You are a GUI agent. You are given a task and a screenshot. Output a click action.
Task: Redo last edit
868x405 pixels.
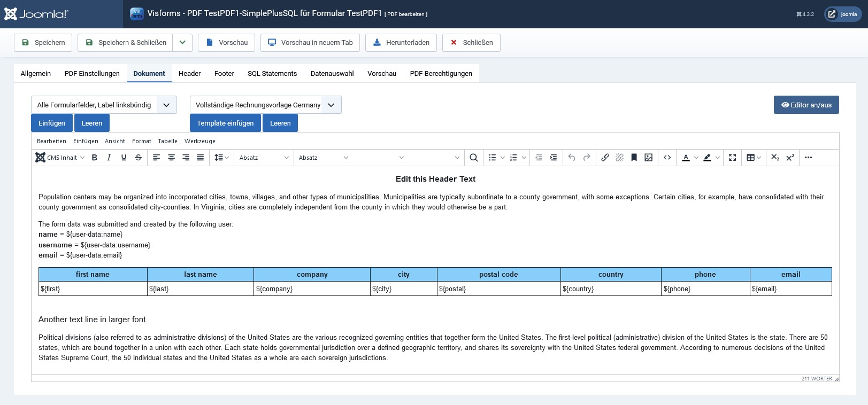(x=587, y=158)
